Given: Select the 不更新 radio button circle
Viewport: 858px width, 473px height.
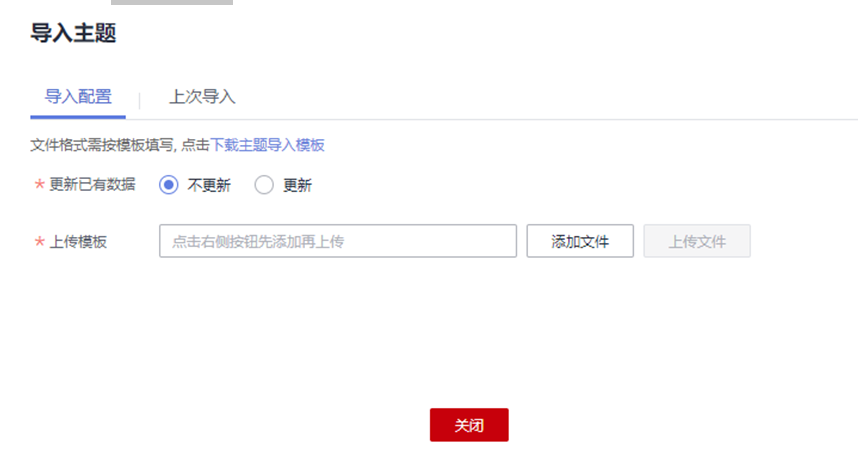Looking at the screenshot, I should (x=169, y=185).
